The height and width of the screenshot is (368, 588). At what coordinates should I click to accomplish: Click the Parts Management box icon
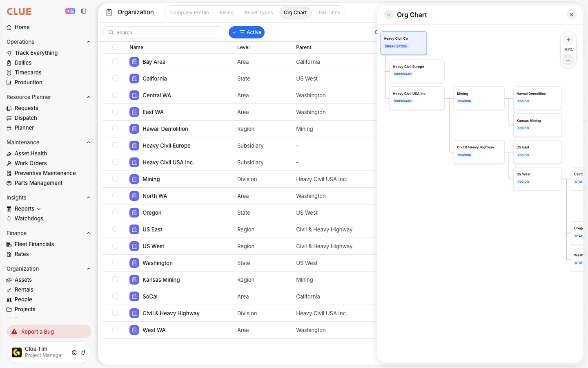pos(9,183)
